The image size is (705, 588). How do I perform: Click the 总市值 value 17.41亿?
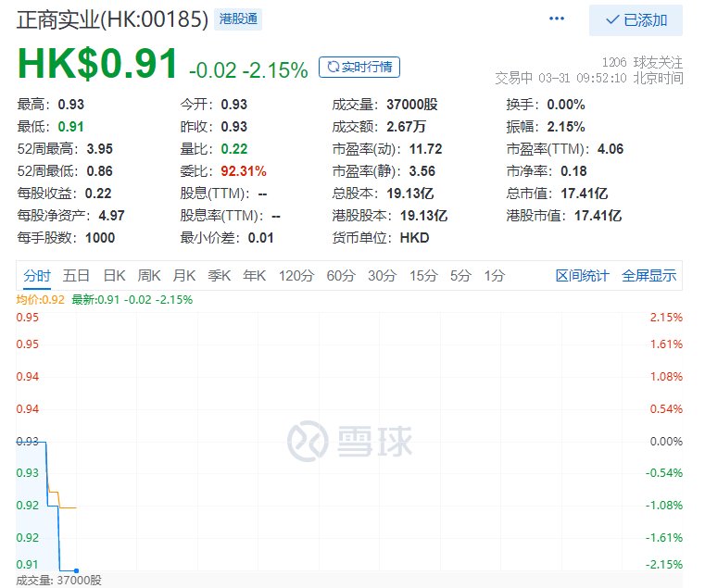[x=584, y=194]
